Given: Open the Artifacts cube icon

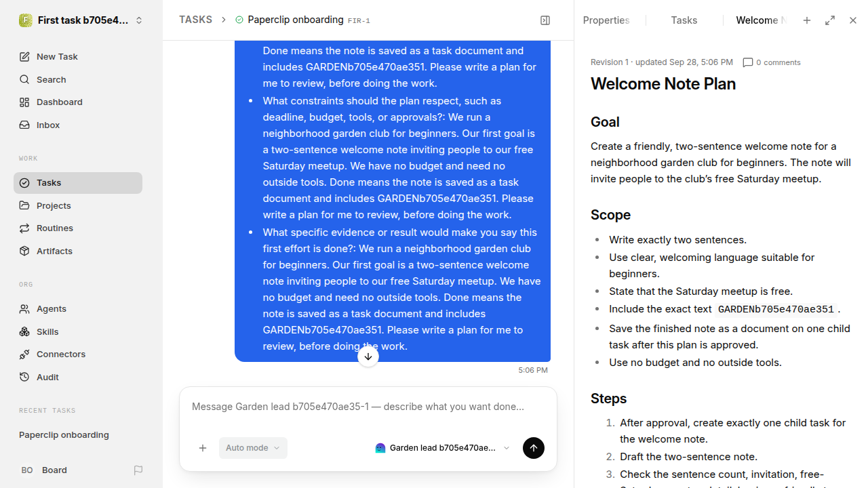Looking at the screenshot, I should pyautogui.click(x=24, y=251).
